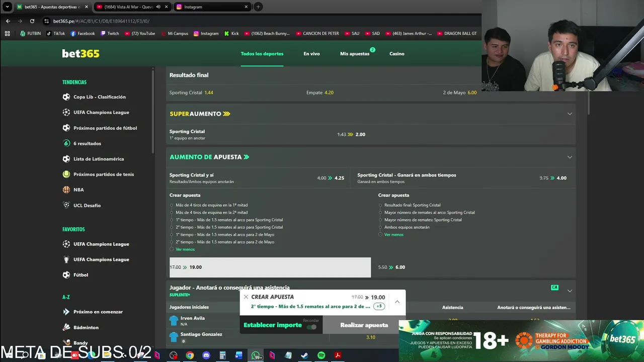Select the 6 resultados sidebar entry
Viewport: 644px width, 362px height.
(x=82, y=144)
